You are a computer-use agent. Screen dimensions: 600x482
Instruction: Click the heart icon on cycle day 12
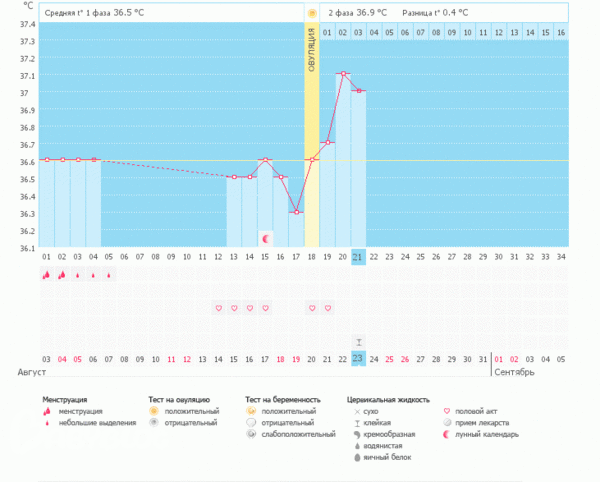[x=218, y=308]
